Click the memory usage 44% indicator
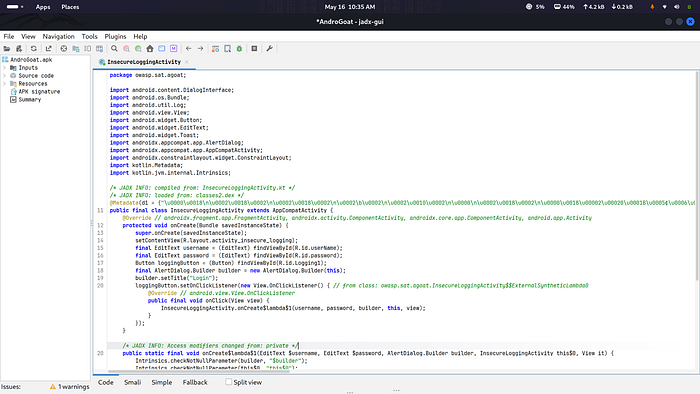 point(564,7)
